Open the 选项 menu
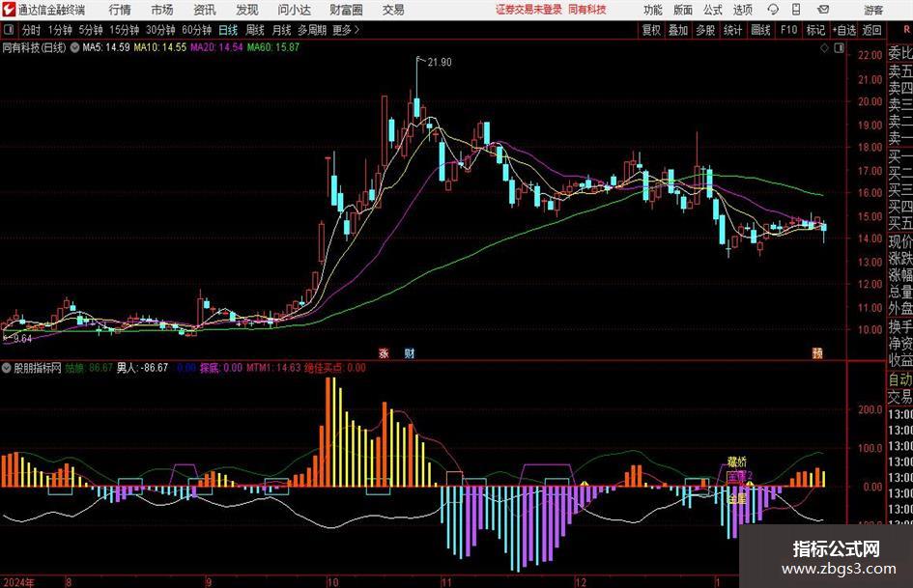 [742, 10]
